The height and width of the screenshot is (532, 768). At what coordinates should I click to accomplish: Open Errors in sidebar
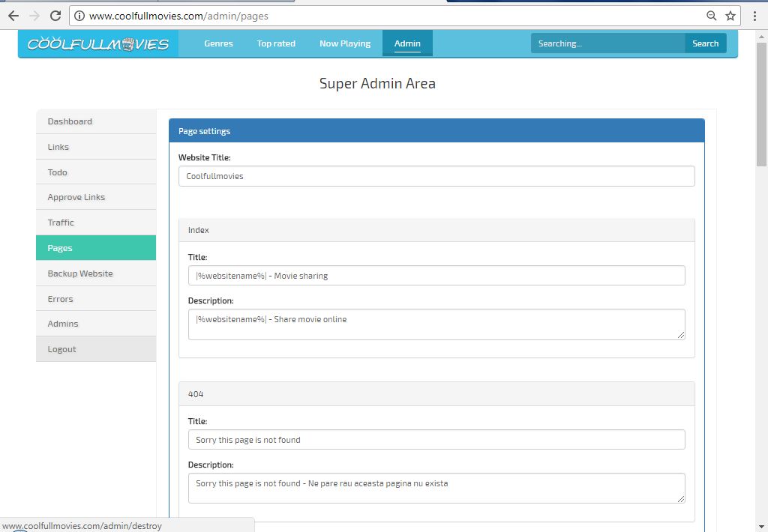tap(96, 299)
